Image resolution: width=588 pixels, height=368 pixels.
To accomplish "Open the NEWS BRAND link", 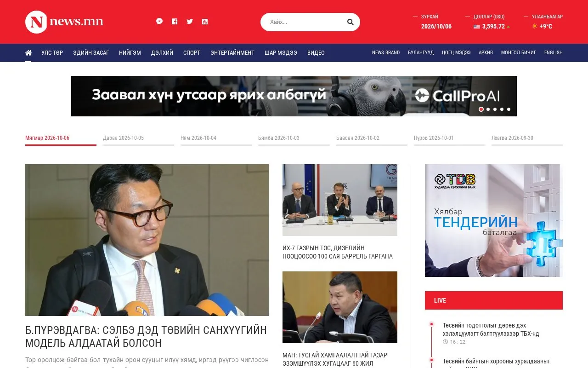I will point(386,53).
